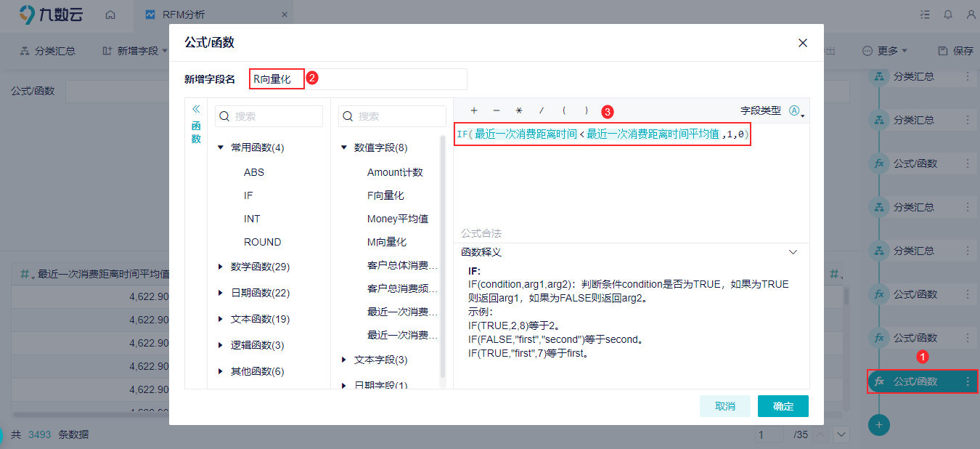This screenshot has height=449, width=980.
Task: Insert the divide operator symbol
Action: tap(542, 110)
